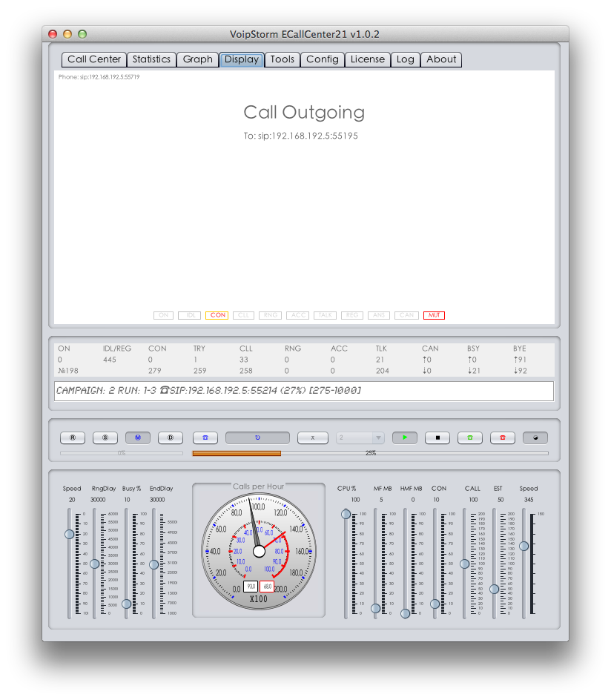Click the green play start button
Screen dimensions: 611x700
click(404, 437)
